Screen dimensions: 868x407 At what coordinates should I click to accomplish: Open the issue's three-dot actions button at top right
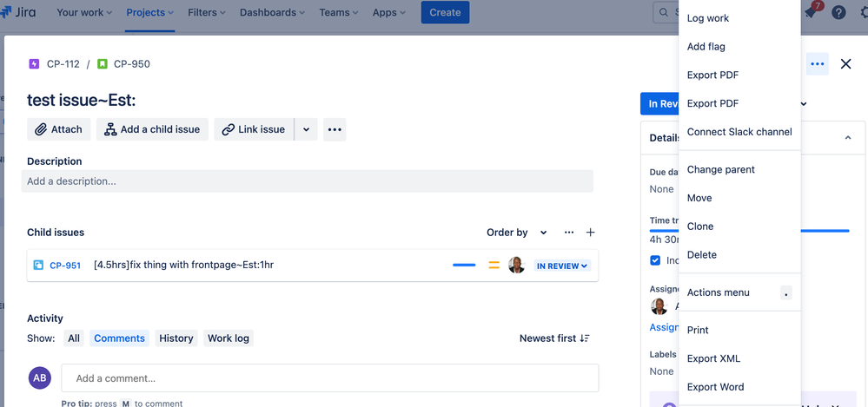coord(817,64)
